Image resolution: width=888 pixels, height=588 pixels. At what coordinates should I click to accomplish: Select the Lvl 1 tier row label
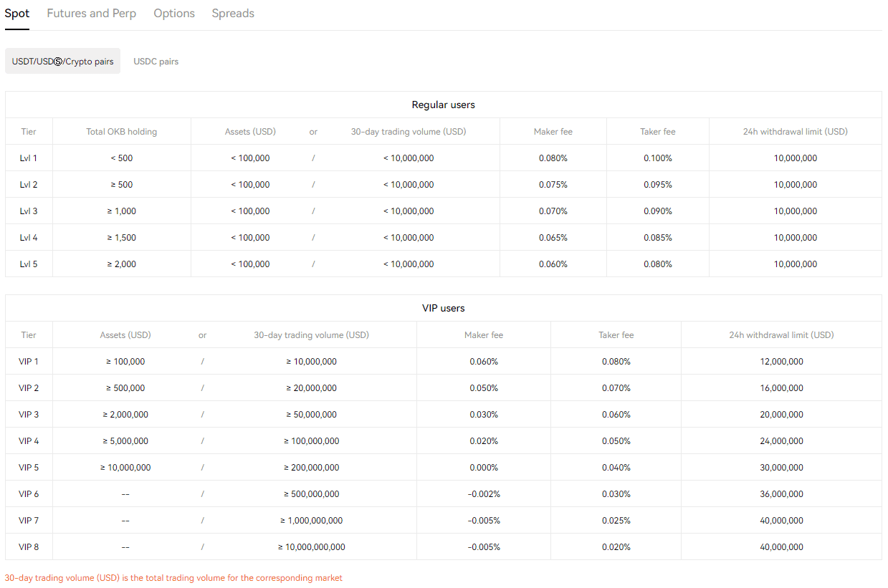tap(29, 158)
